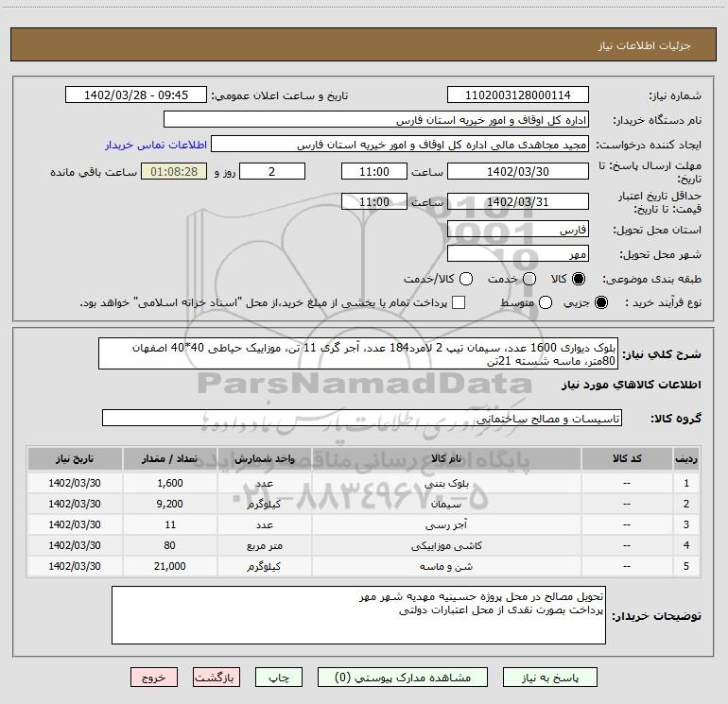Image resolution: width=728 pixels, height=704 pixels.
Task: Click the buyer organization name field
Action: click(x=376, y=119)
